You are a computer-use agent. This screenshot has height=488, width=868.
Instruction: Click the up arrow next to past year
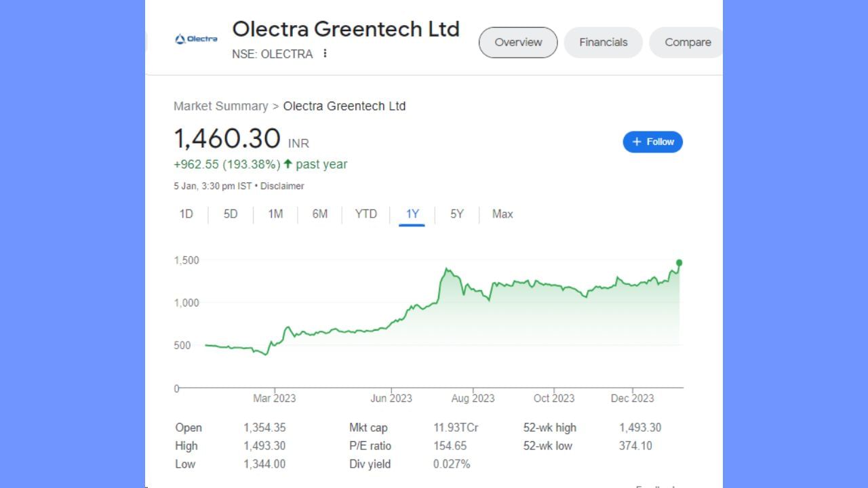click(288, 164)
